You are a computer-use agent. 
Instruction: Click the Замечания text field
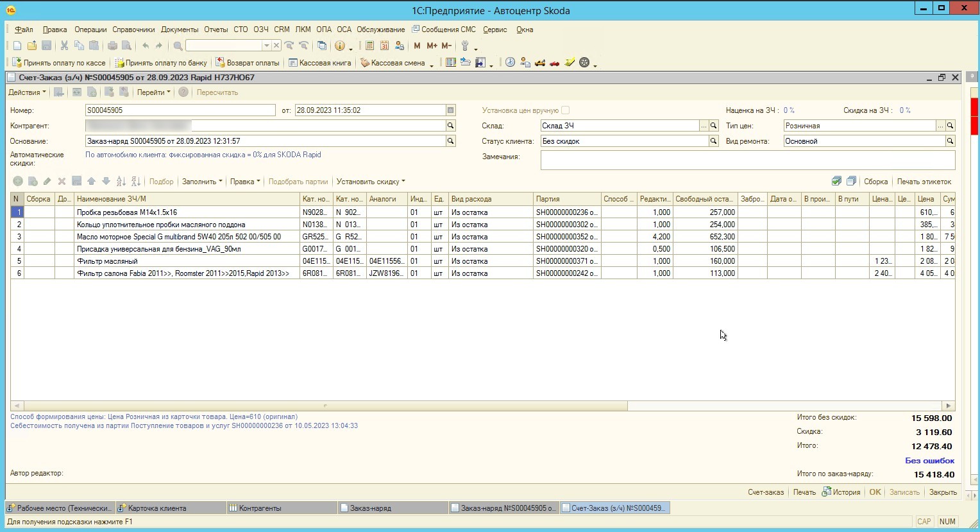pyautogui.click(x=747, y=160)
